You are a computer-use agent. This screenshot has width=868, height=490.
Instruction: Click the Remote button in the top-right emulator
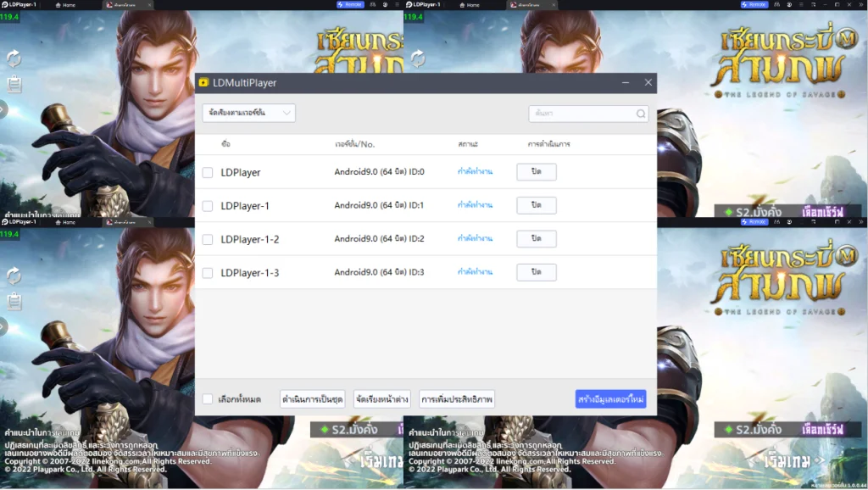point(754,4)
